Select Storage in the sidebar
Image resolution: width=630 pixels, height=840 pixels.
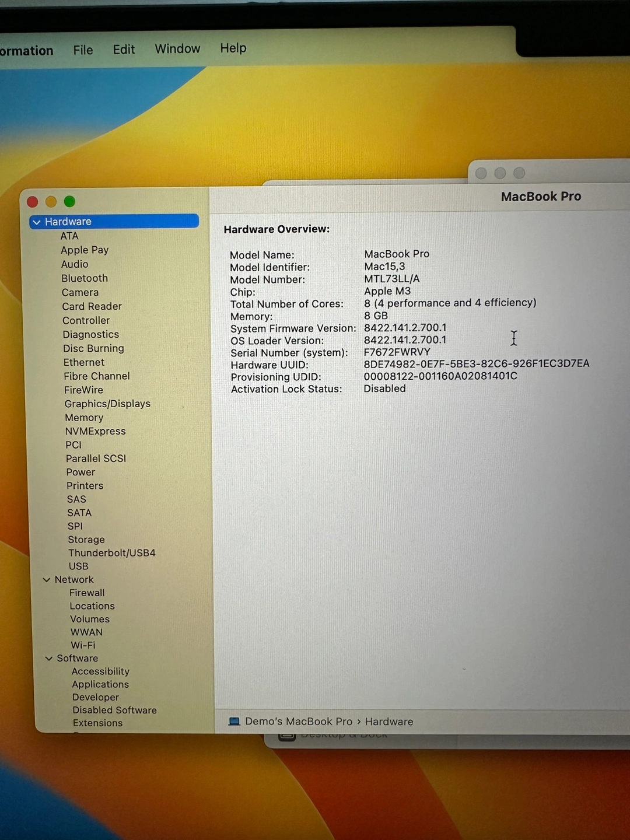point(86,540)
